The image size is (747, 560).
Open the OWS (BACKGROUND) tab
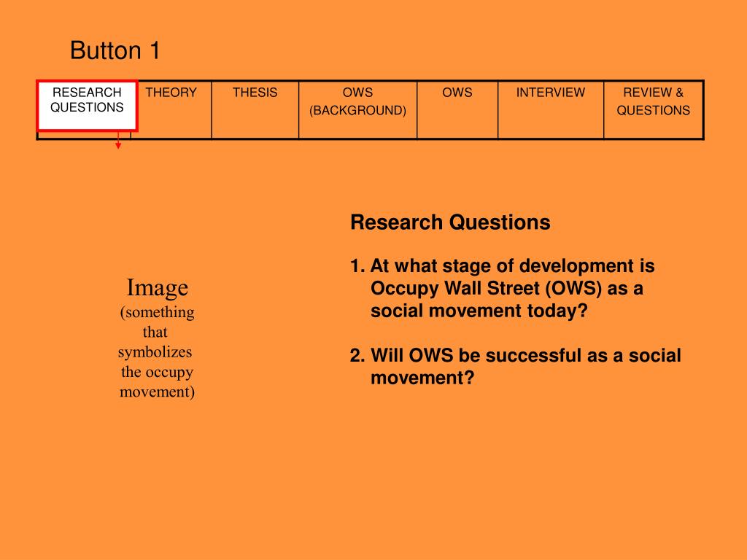[357, 110]
